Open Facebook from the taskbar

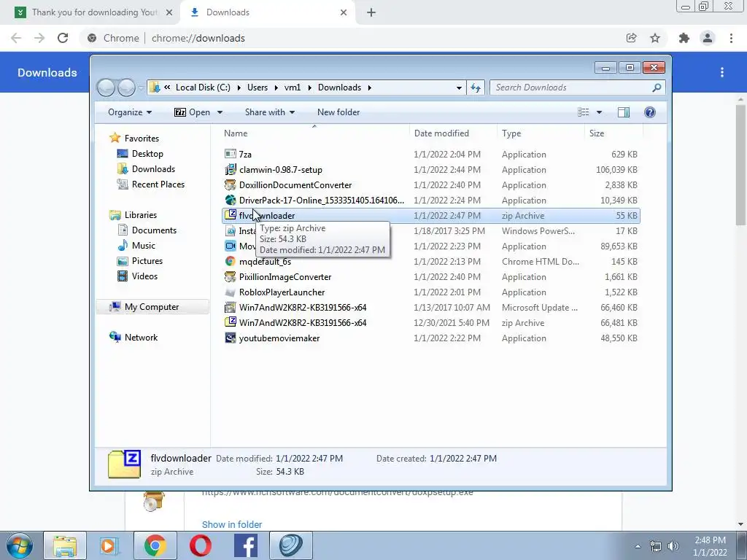(x=246, y=545)
